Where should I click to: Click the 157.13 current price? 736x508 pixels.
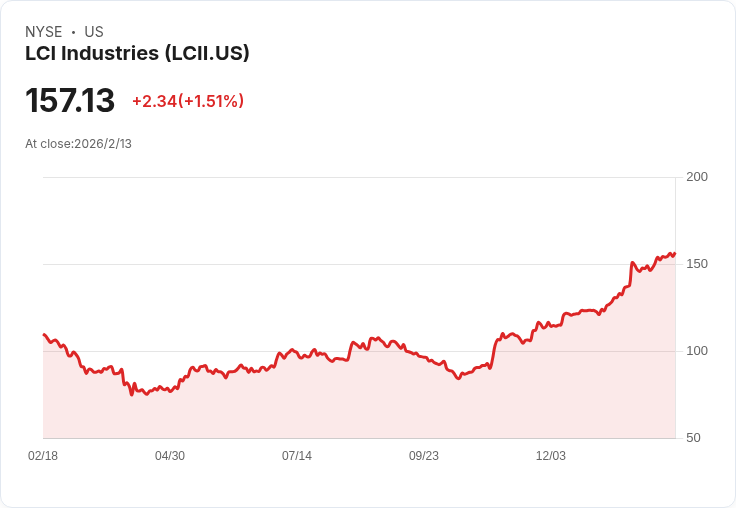point(70,101)
